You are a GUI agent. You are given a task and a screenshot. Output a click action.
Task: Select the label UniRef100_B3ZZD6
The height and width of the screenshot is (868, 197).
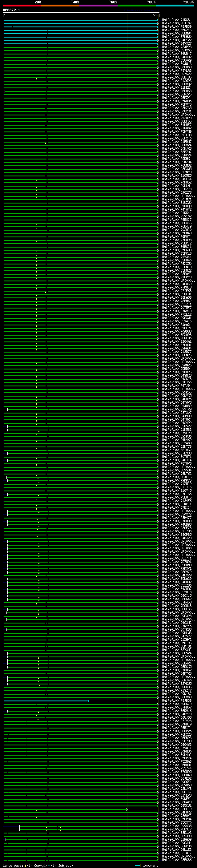[177, 585]
